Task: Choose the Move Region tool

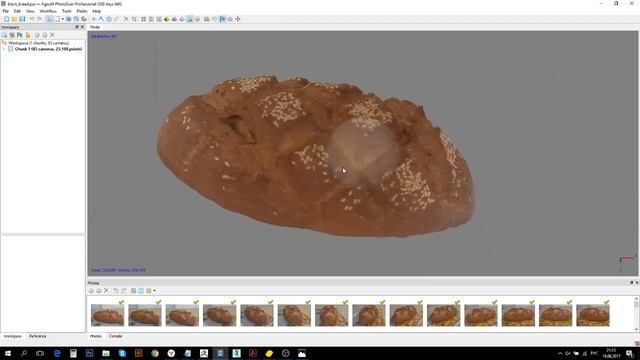Action: (68, 19)
